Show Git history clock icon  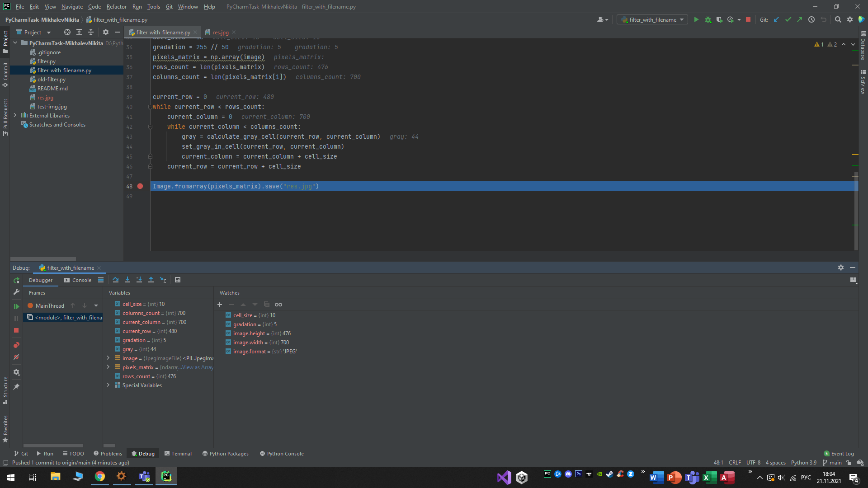[x=811, y=19]
